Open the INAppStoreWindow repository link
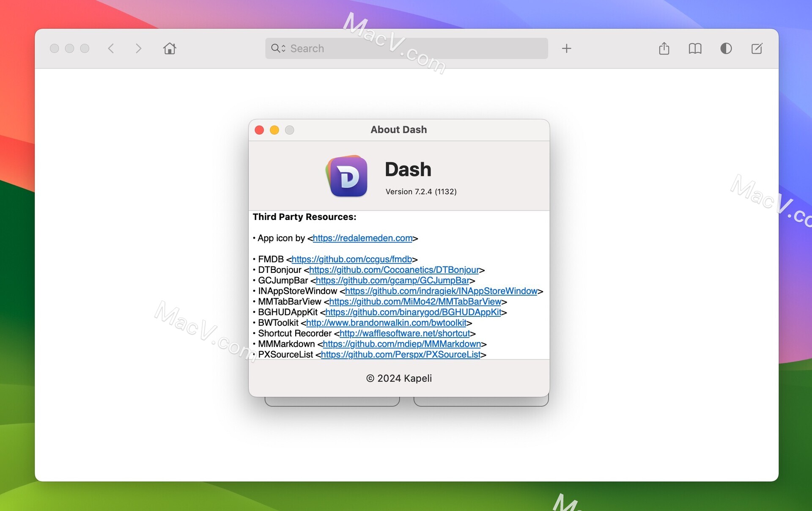Viewport: 812px width, 511px height. pyautogui.click(x=442, y=291)
